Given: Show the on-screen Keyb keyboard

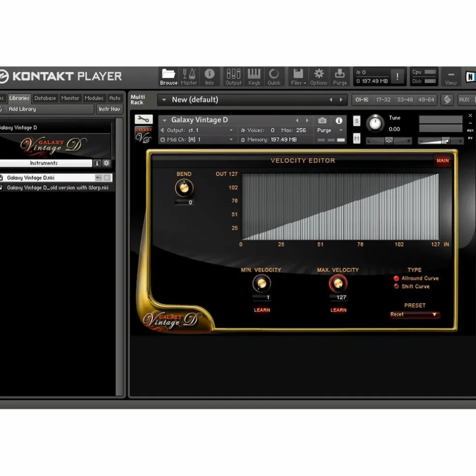Looking at the screenshot, I should [x=254, y=76].
